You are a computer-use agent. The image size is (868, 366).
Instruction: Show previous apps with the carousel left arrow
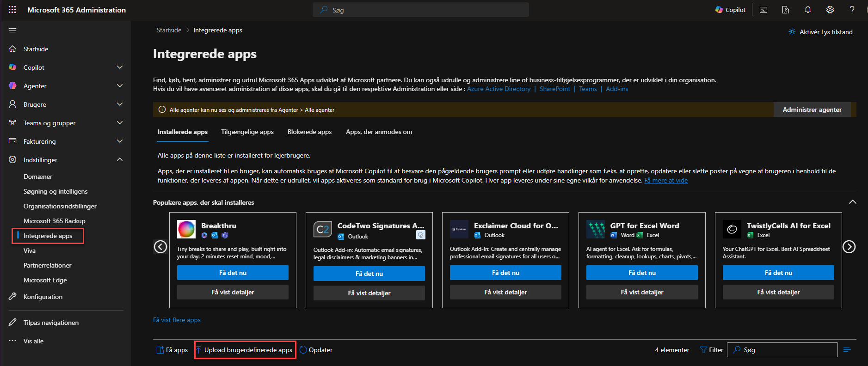(160, 247)
